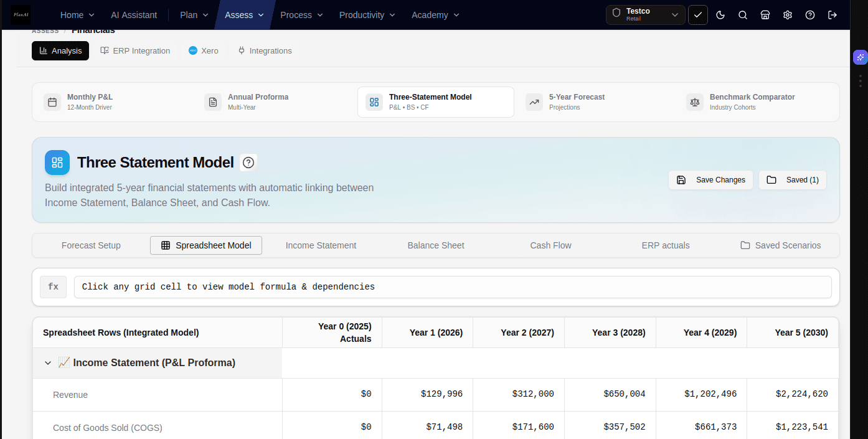Viewport: 868px width, 439px height.
Task: Click the Year 5 (2030) column header
Action: coord(793,333)
